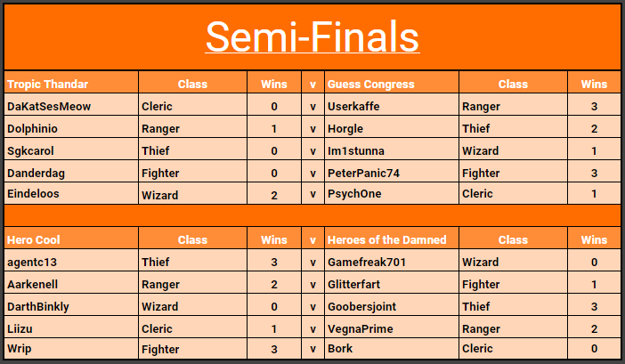Select Eindeloos's Wizard class cell

[192, 193]
